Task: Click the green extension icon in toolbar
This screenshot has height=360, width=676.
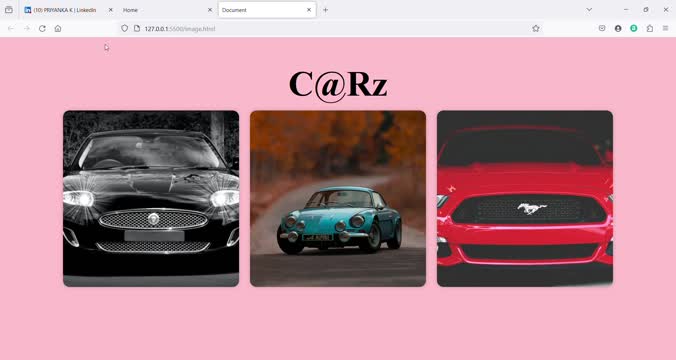Action: 633,28
